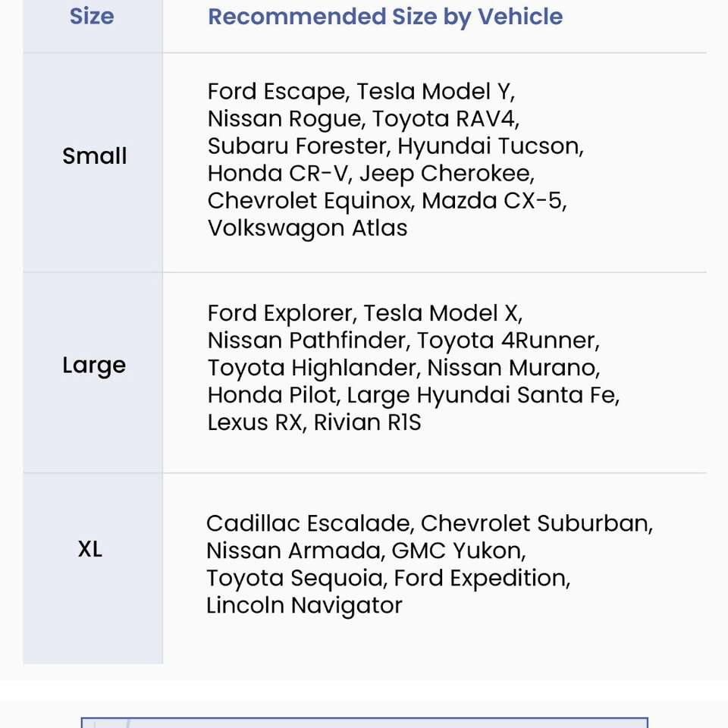This screenshot has height=728, width=728.
Task: Select the XL size row label
Action: coord(90,549)
